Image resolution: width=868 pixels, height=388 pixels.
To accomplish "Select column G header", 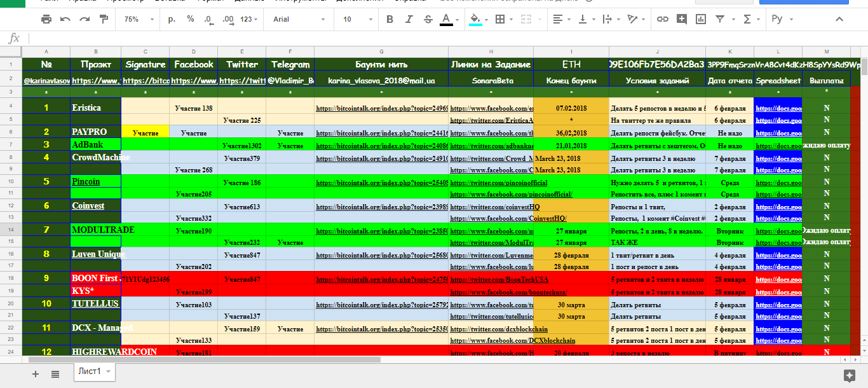I will [381, 51].
